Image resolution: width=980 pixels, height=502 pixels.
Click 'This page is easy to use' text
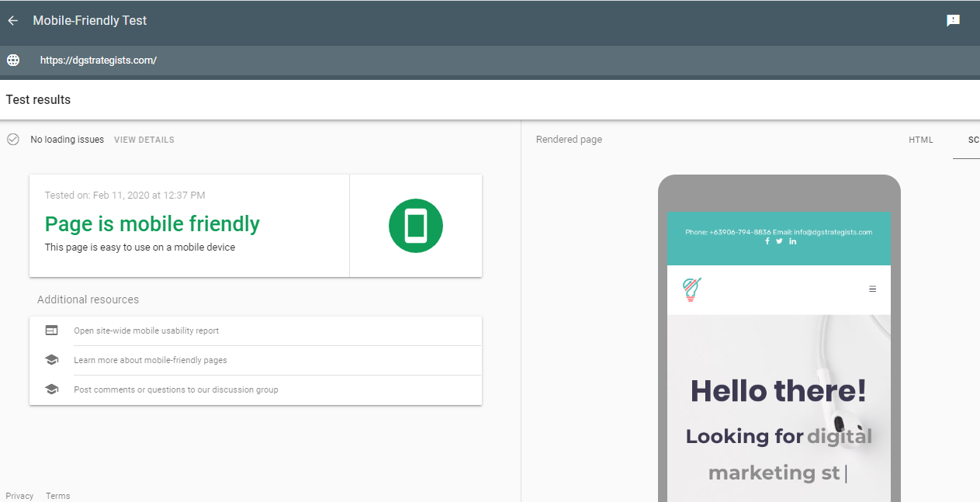[140, 248]
